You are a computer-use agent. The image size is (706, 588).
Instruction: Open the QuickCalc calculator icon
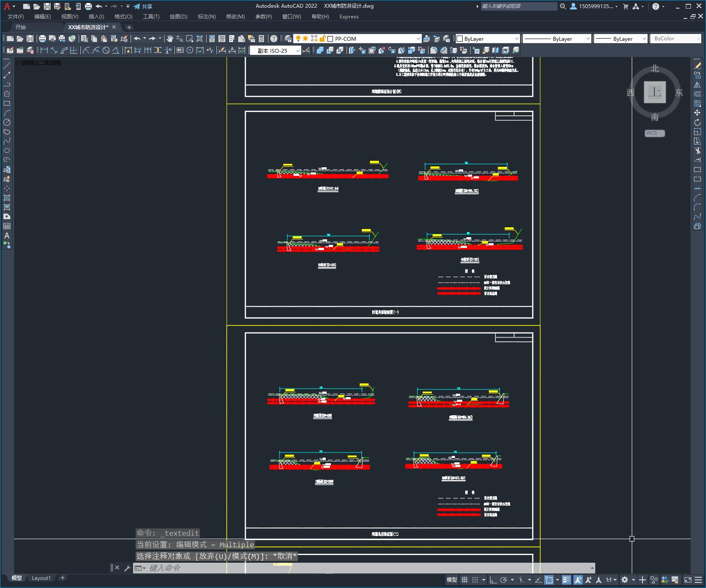[261, 39]
